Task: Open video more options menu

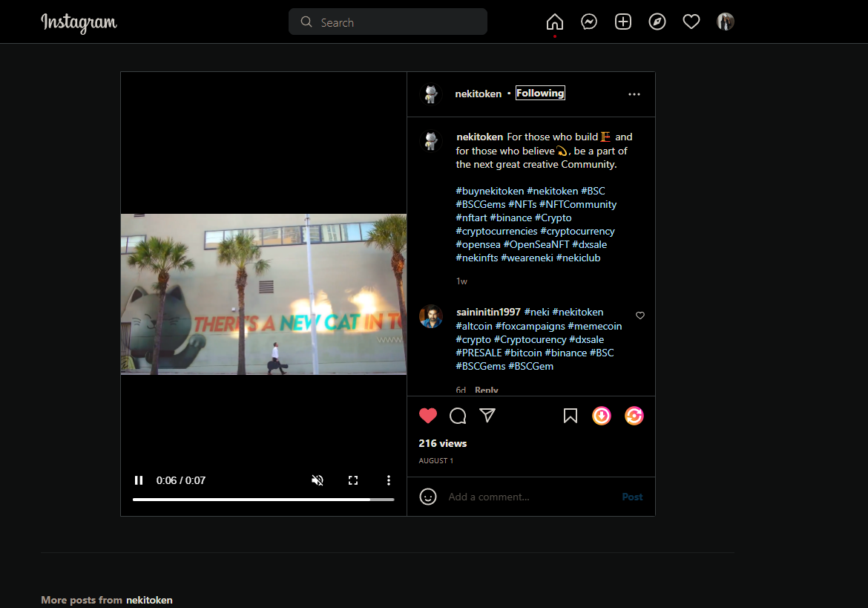Action: (389, 480)
